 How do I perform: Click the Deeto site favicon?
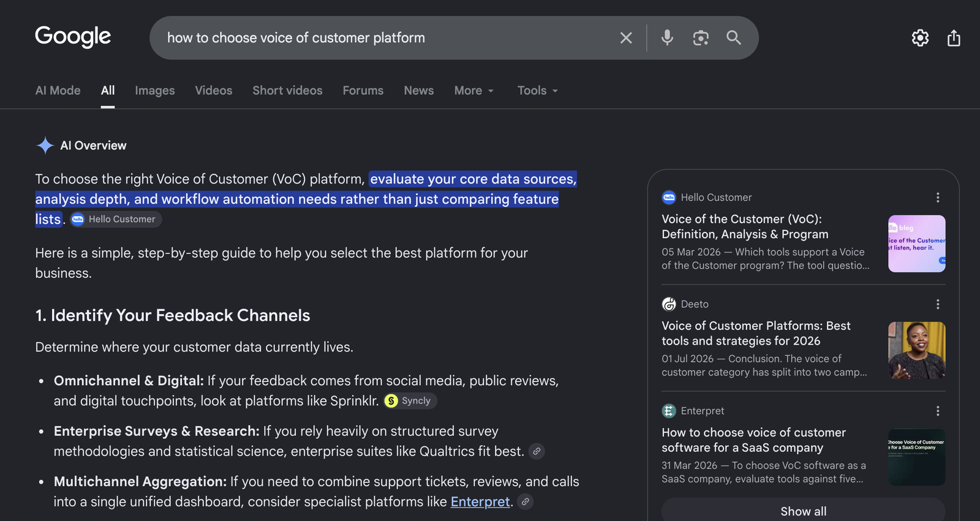pyautogui.click(x=669, y=304)
